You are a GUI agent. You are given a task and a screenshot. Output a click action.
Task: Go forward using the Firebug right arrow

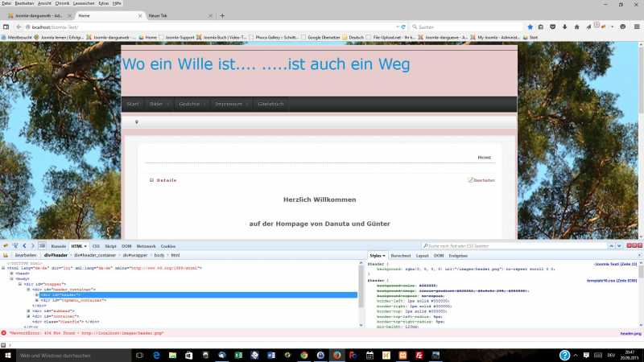[33, 246]
